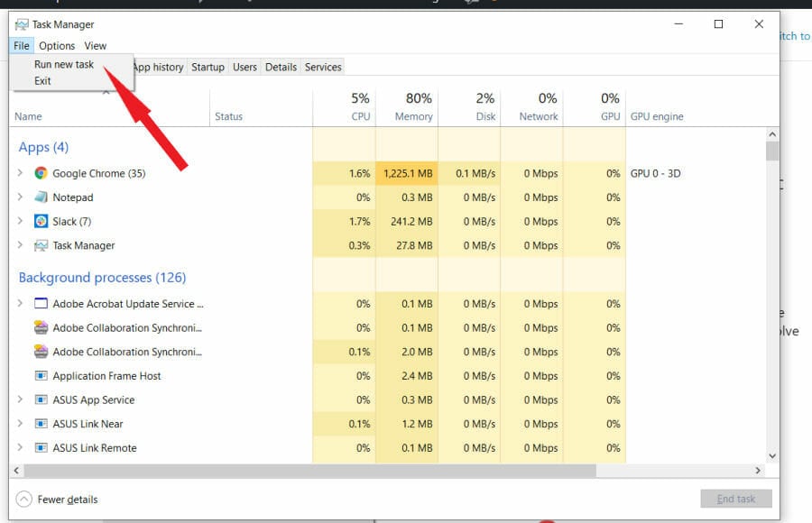Click the Google Chrome app icon
The width and height of the screenshot is (812, 523).
point(41,173)
